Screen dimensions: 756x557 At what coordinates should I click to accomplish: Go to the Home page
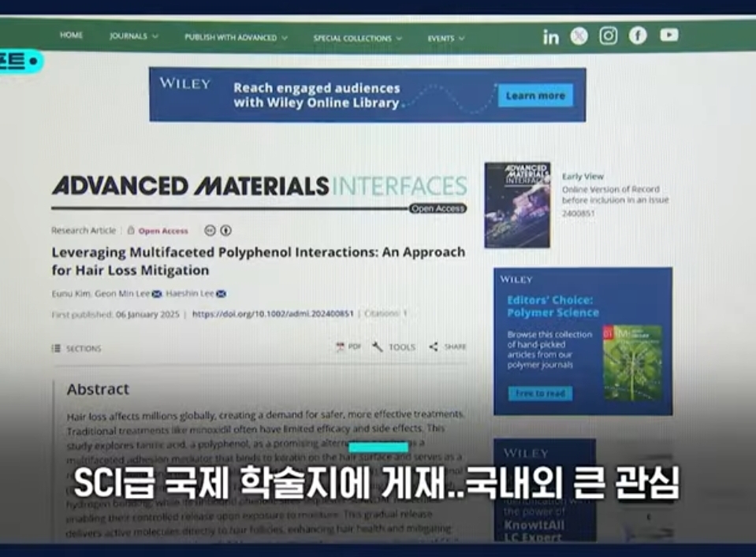click(72, 35)
